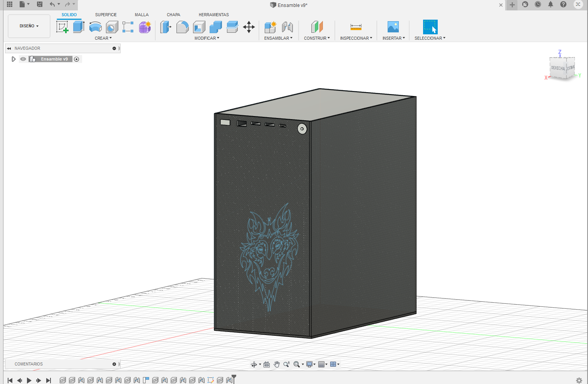This screenshot has height=384, width=588.
Task: Select the Press Pull tool
Action: pos(166,27)
